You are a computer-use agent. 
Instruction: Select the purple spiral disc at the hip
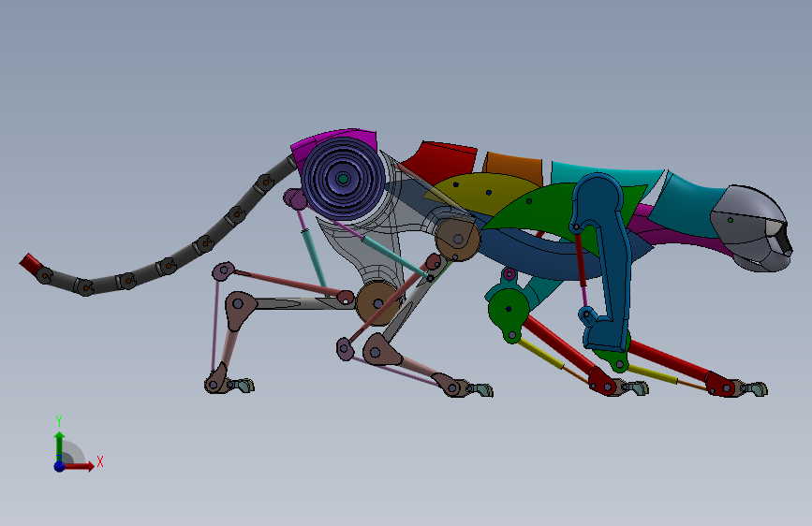tap(343, 179)
